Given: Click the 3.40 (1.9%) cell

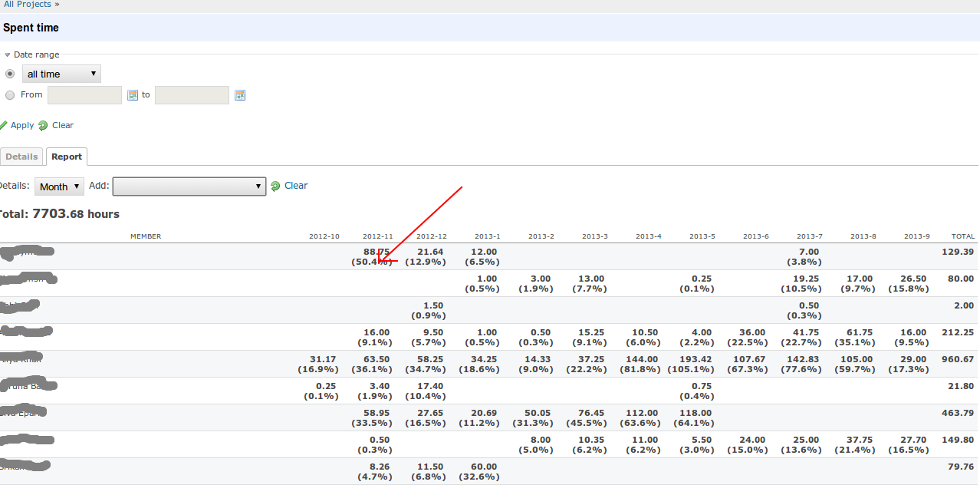Looking at the screenshot, I should [x=376, y=391].
